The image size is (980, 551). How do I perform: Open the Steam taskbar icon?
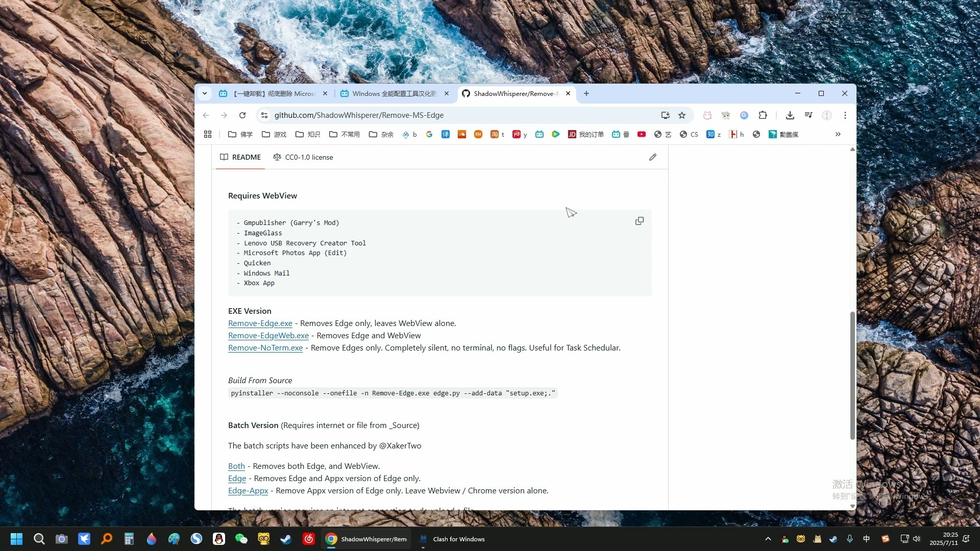(286, 539)
